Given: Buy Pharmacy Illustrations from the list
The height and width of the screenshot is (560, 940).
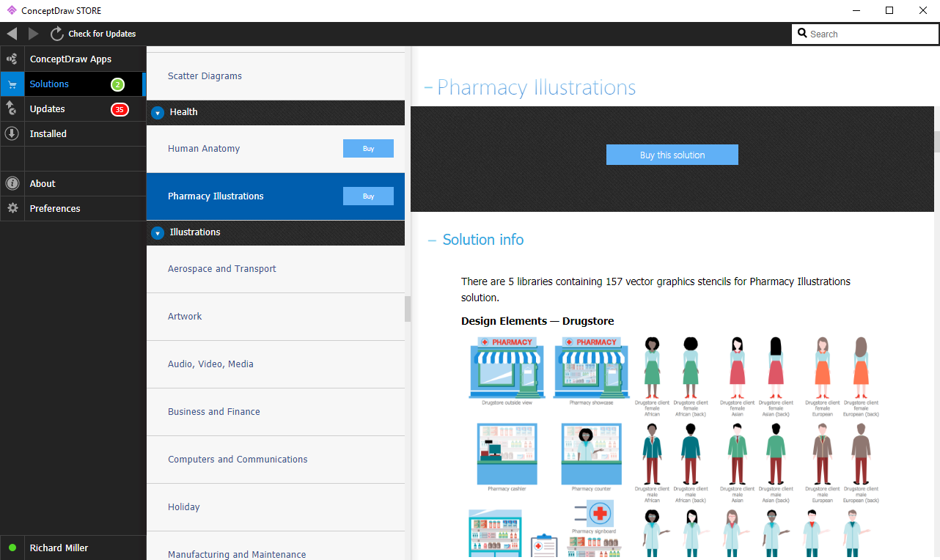Looking at the screenshot, I should (x=368, y=196).
